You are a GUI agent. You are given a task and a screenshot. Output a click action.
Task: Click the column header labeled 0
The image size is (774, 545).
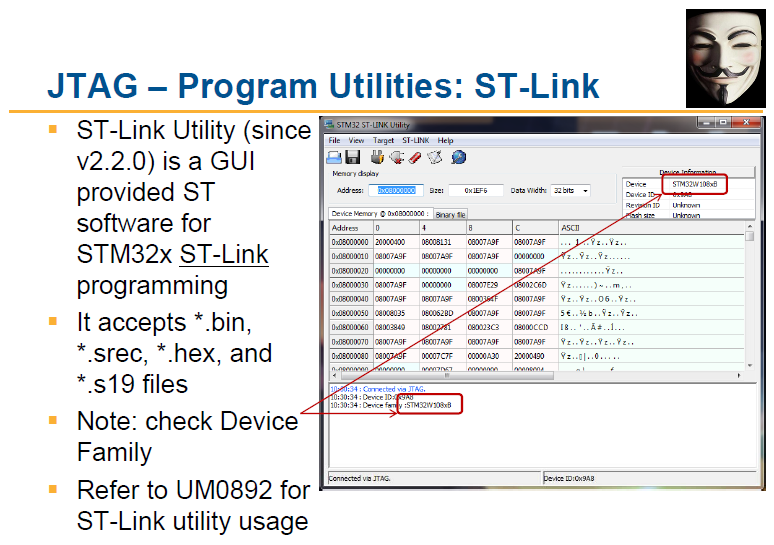[396, 228]
